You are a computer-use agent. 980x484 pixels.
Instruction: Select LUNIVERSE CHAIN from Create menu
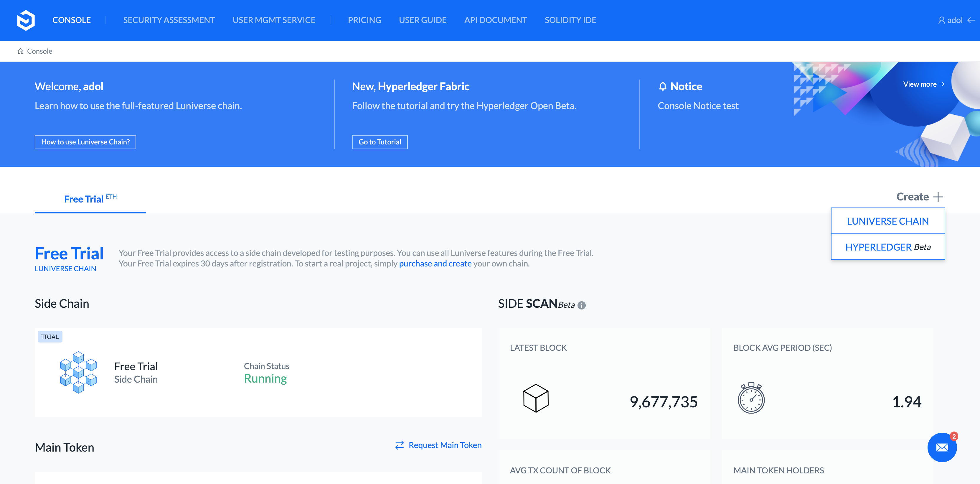[x=887, y=221]
